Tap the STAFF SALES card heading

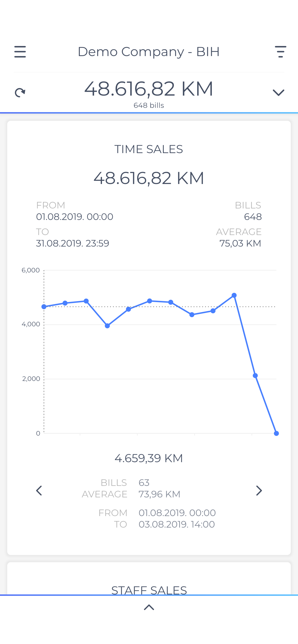149,590
